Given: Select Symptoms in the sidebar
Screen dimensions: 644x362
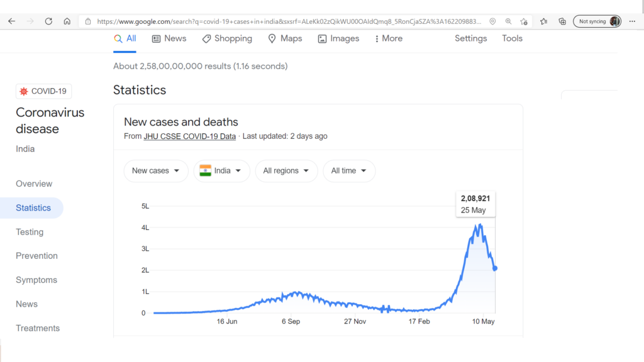Looking at the screenshot, I should click(x=36, y=280).
